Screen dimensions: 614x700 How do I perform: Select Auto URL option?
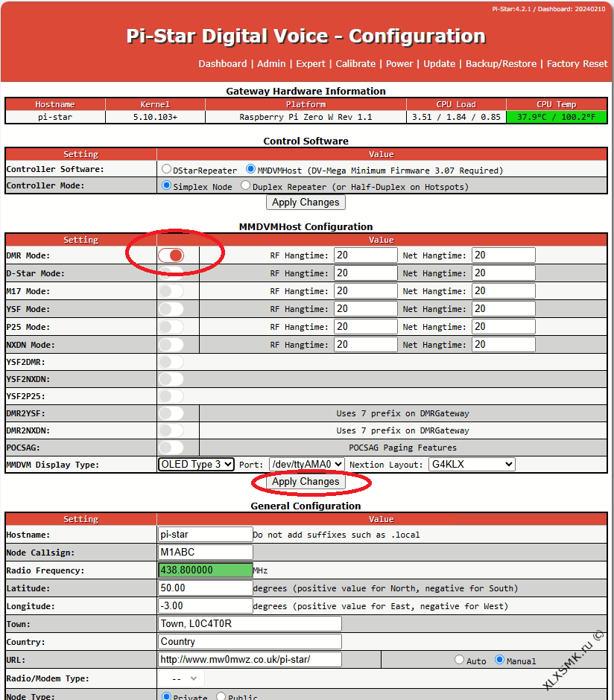(x=459, y=659)
